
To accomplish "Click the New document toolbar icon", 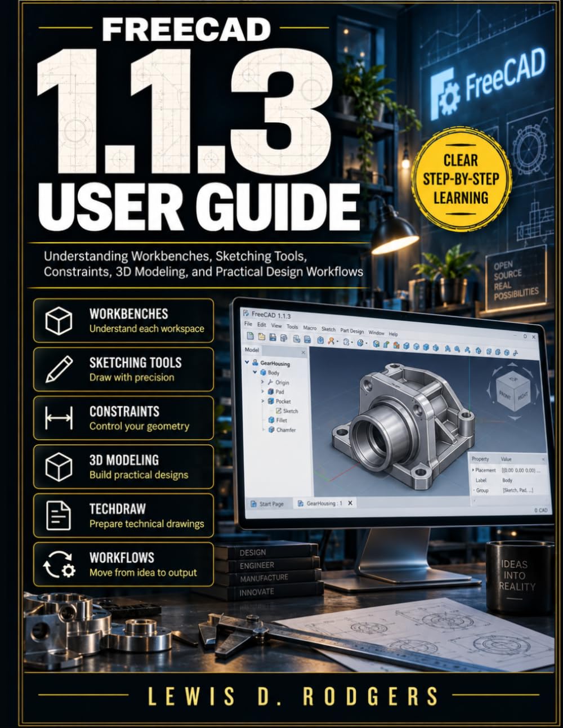I will click(x=250, y=336).
